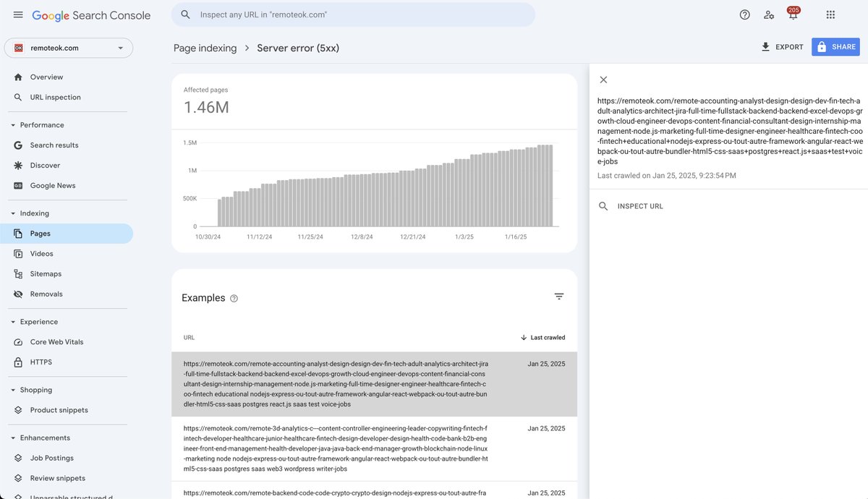Open the hamburger main menu
Screen dimensions: 868x499
tap(18, 14)
